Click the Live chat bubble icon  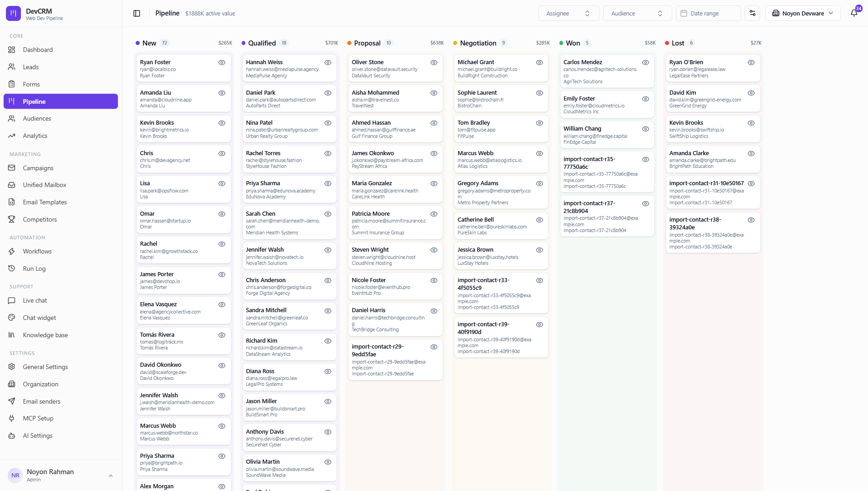[x=12, y=300]
